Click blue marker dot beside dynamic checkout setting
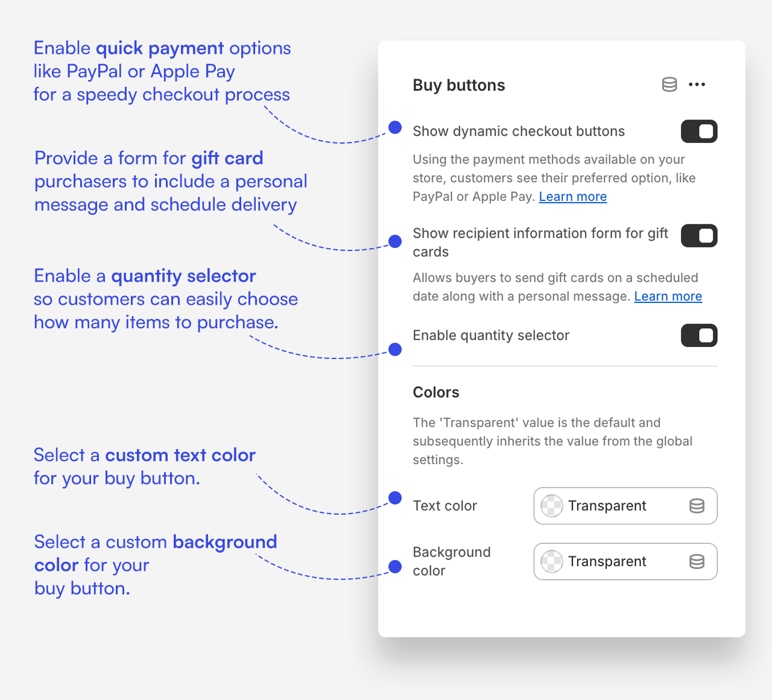The height and width of the screenshot is (700, 772). (x=395, y=127)
